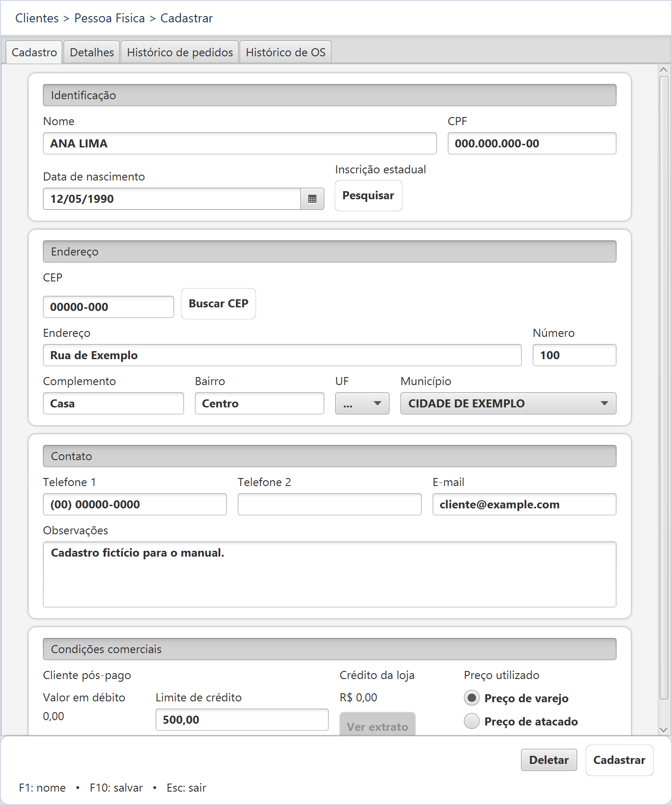Open the UF state dropdown
This screenshot has width=672, height=805.
[362, 403]
